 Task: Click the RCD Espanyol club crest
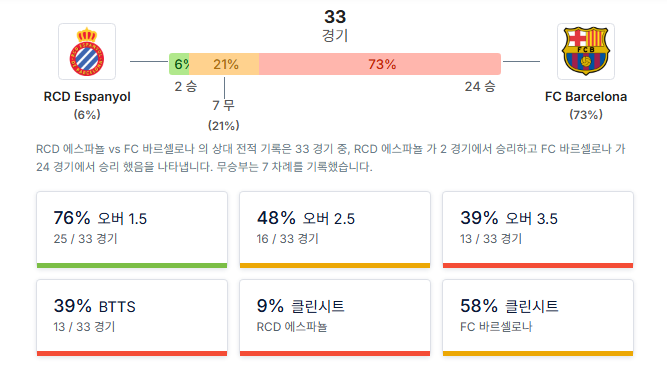coord(87,51)
